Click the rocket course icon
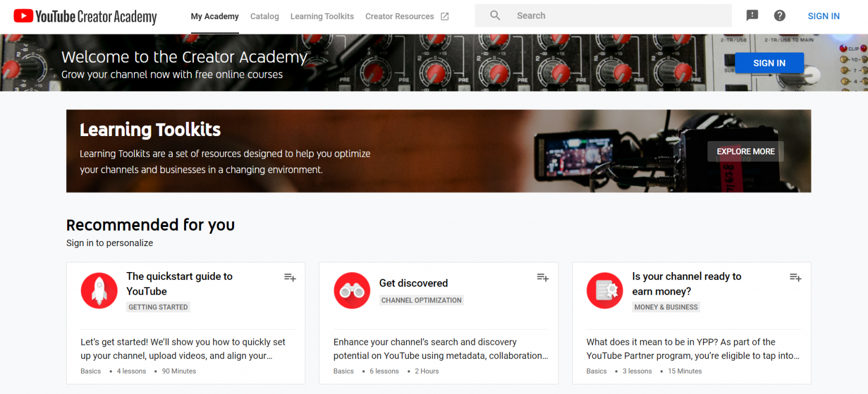 pos(99,291)
